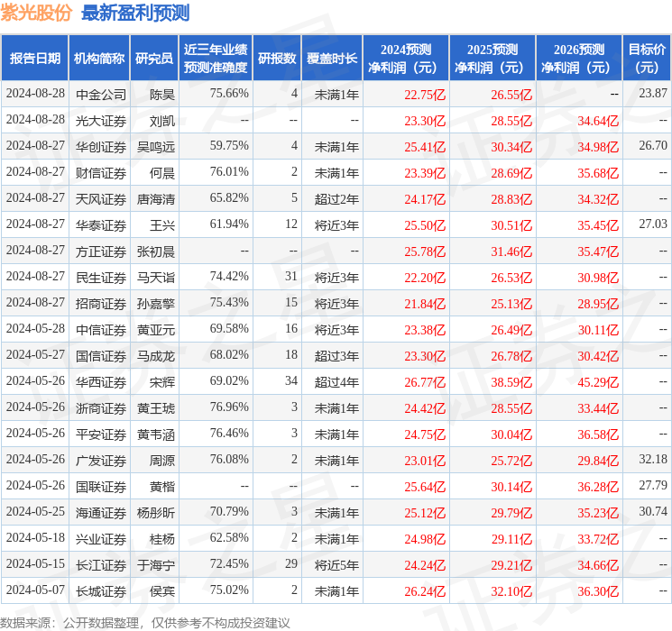672x631 pixels.
Task: Click report count 34 for 华西证券
Action: 291,380
